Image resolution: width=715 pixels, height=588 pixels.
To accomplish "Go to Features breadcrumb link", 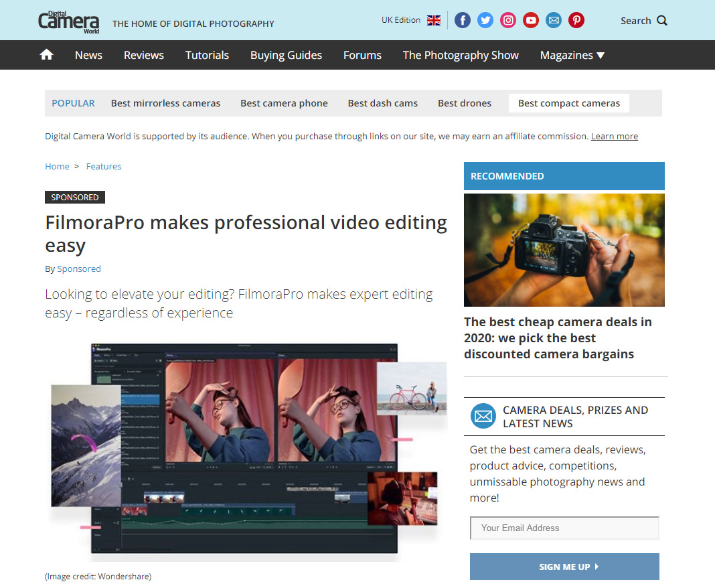I will click(x=104, y=167).
